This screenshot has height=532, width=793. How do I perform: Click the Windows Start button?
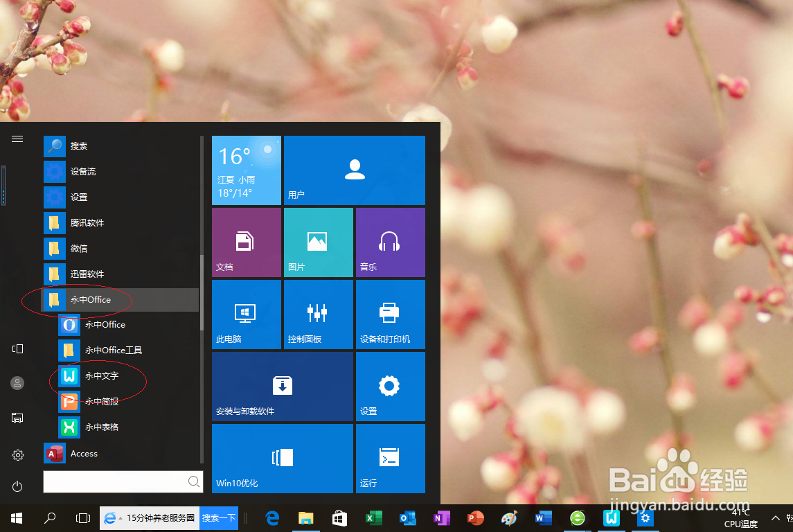pyautogui.click(x=17, y=518)
